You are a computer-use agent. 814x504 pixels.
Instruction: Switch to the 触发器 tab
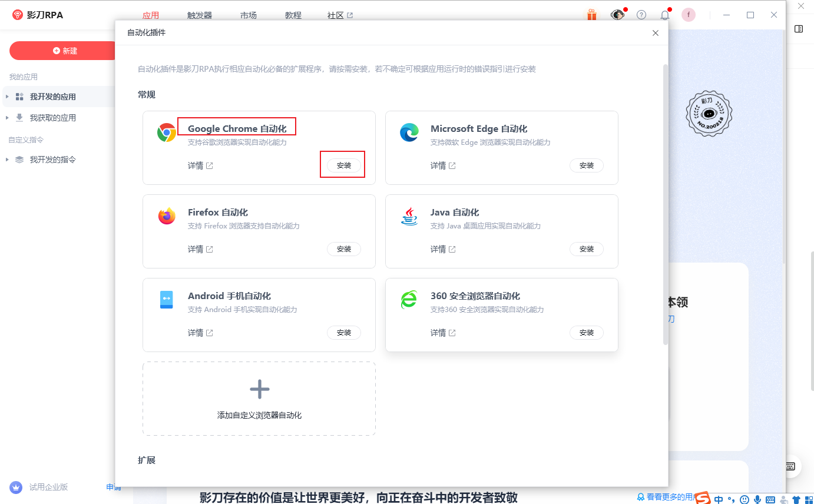200,15
